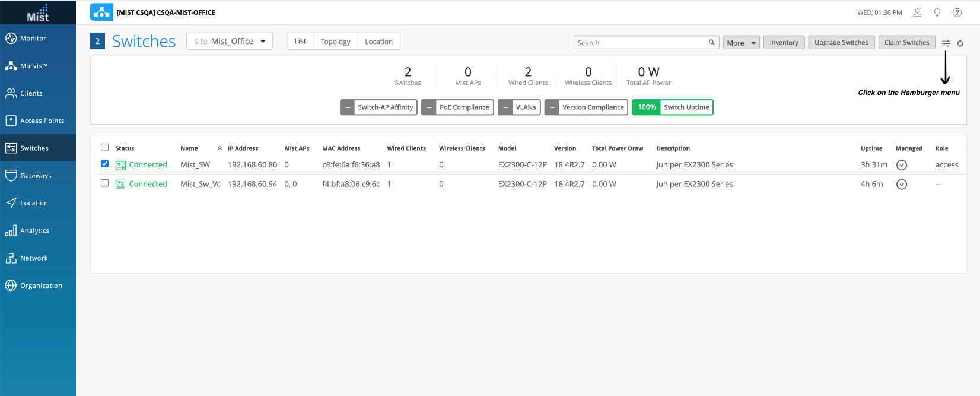Click the lightbulb tips icon

coord(937,12)
